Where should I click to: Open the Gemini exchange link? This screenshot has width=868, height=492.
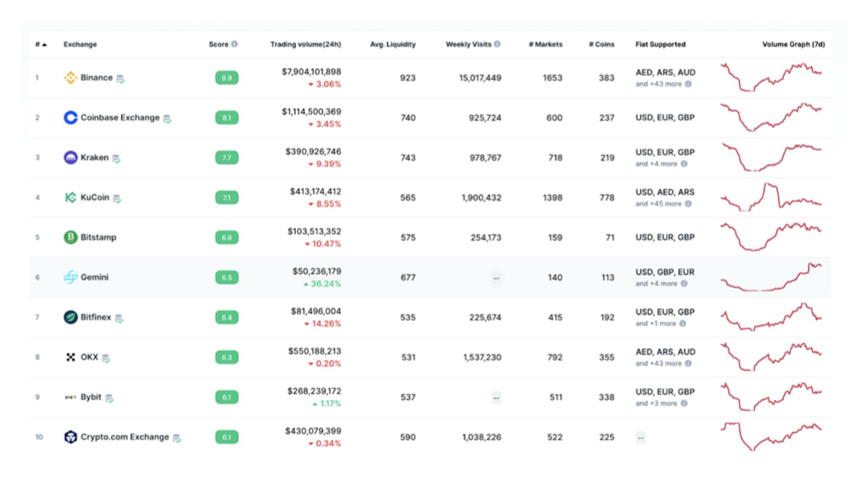95,277
